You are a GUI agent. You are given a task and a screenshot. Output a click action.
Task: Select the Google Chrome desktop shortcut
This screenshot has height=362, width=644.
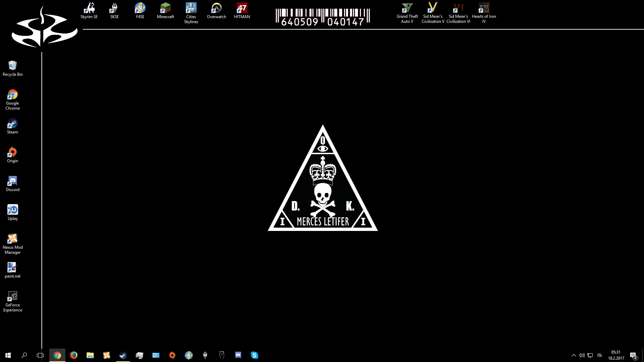(12, 100)
